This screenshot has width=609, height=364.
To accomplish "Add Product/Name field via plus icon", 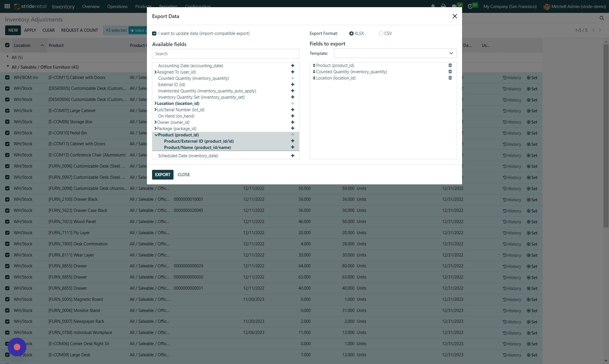I will click(x=292, y=147).
